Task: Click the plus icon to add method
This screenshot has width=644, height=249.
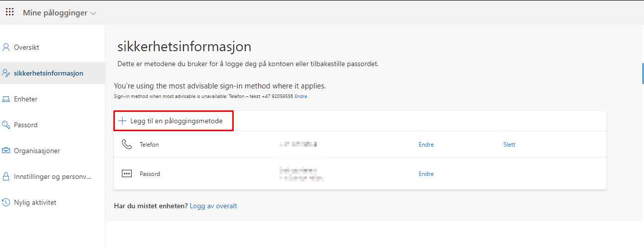Action: (x=122, y=121)
